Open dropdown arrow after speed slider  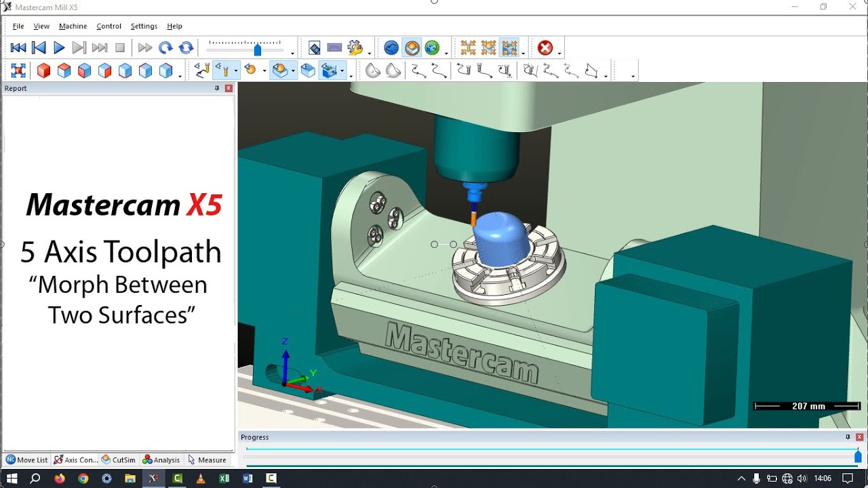tap(292, 53)
